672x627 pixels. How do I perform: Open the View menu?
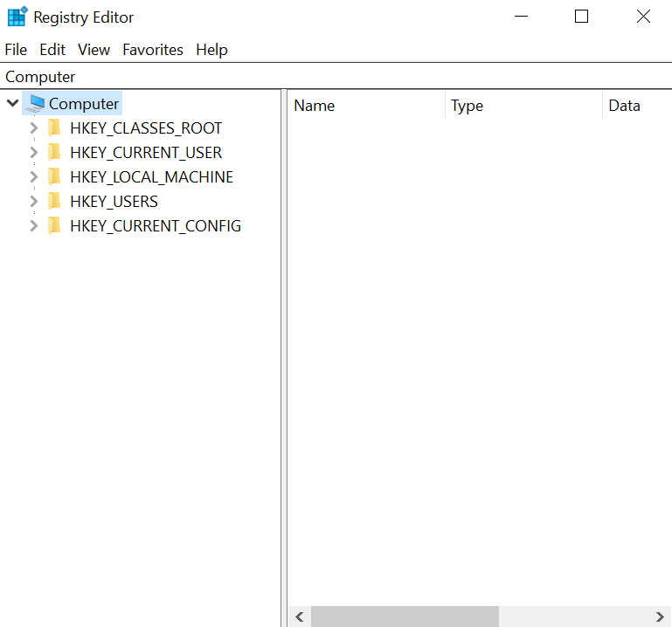point(94,50)
